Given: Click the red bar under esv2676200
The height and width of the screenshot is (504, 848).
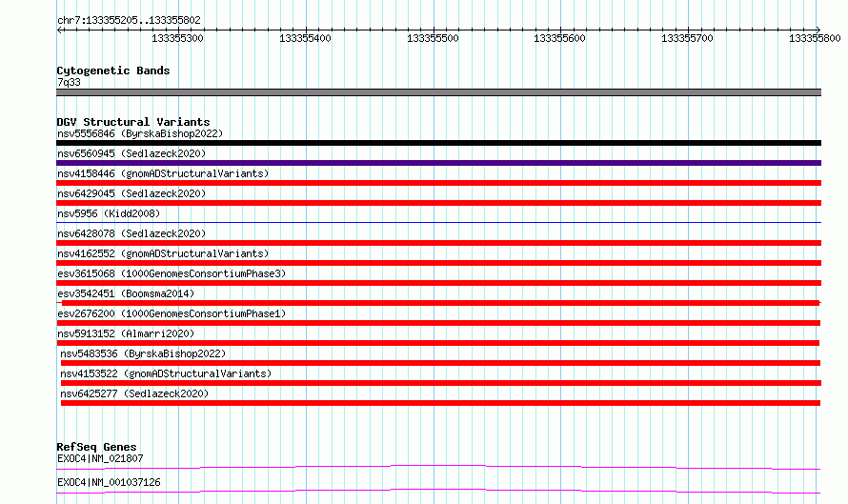Looking at the screenshot, I should (x=438, y=323).
